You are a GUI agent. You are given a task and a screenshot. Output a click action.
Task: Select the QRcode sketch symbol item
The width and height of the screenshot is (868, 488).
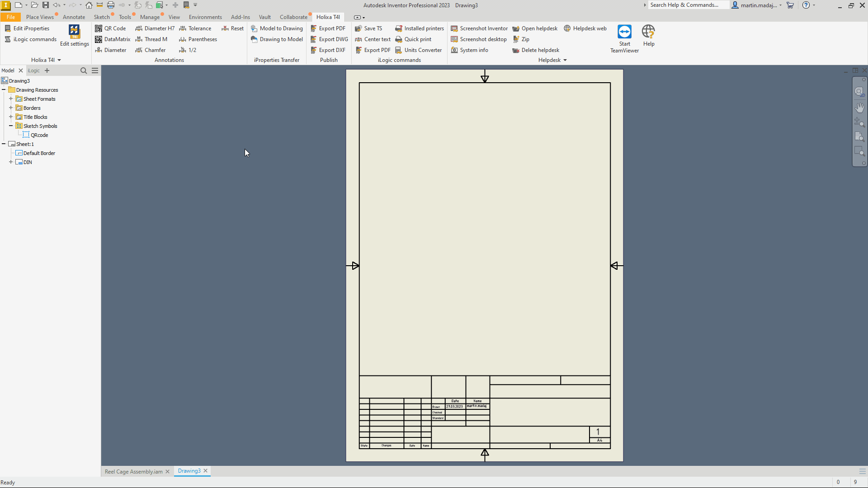tap(39, 135)
